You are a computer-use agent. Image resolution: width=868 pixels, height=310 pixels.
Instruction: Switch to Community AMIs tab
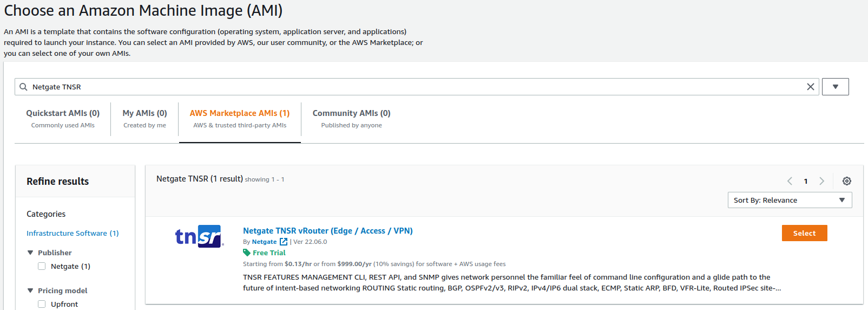click(351, 118)
